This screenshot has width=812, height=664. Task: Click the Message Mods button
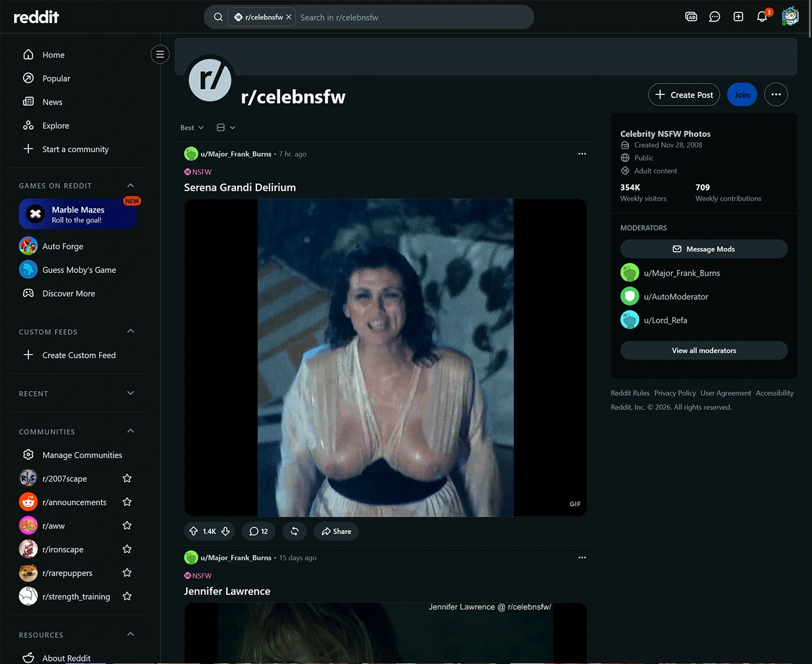coord(704,249)
